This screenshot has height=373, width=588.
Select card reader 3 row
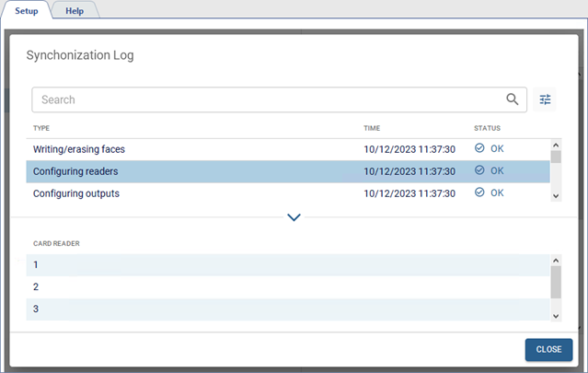click(x=276, y=309)
